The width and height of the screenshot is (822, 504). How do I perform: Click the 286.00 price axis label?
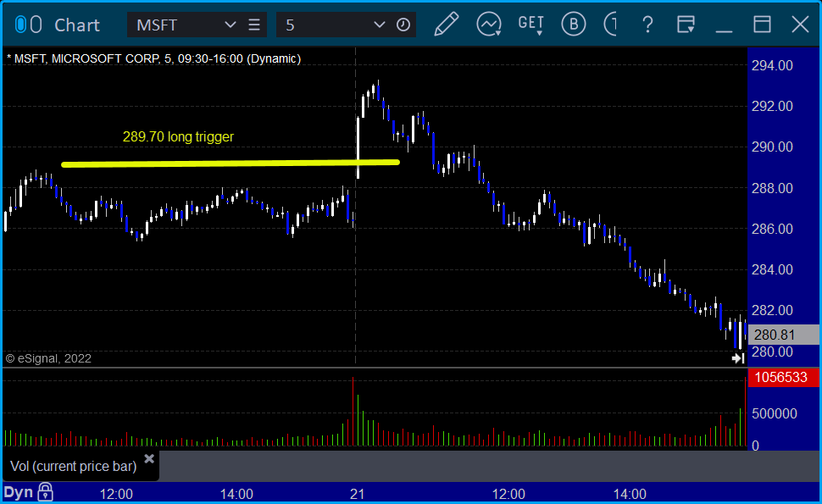click(772, 229)
